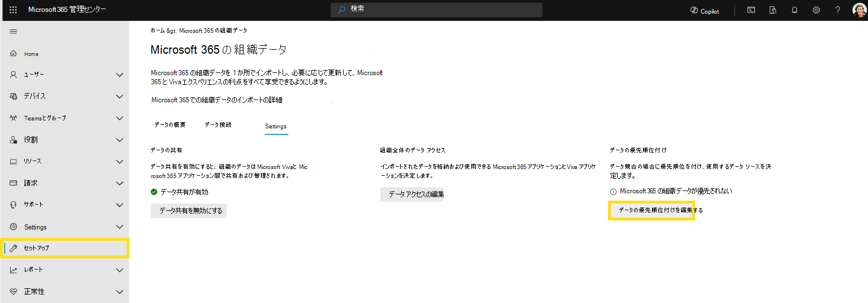Click the 組織全体のデータ アクセス heading
The height and width of the screenshot is (303, 868).
pyautogui.click(x=413, y=150)
